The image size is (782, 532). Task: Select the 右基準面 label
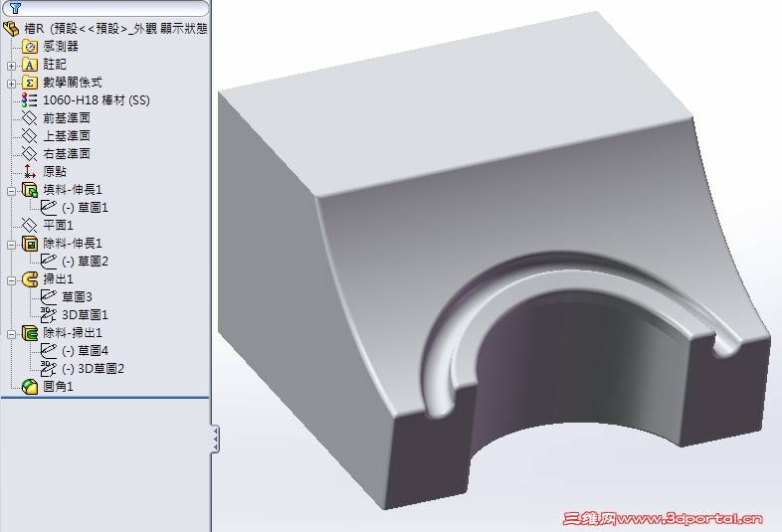point(67,153)
